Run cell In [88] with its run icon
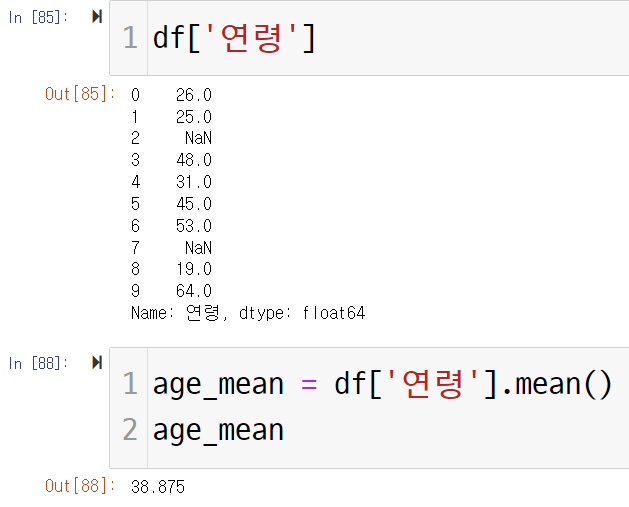Viewport: 629px width, 507px height. pyautogui.click(x=97, y=363)
